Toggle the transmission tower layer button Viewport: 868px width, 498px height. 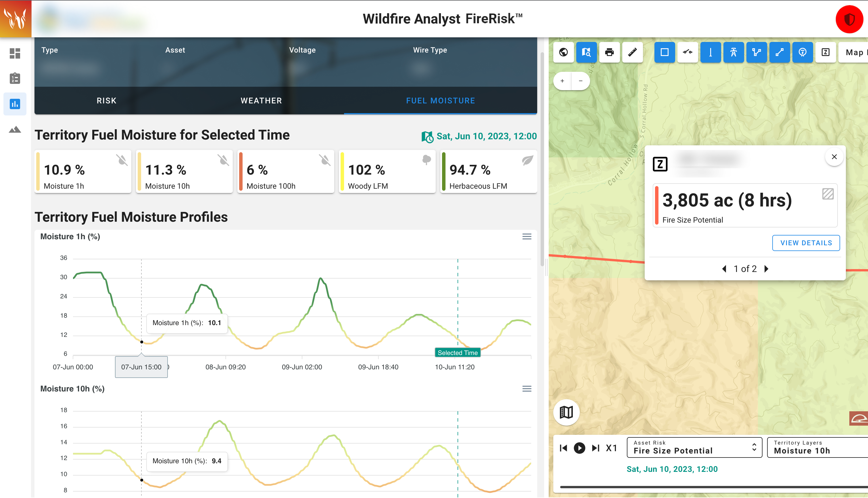(733, 52)
